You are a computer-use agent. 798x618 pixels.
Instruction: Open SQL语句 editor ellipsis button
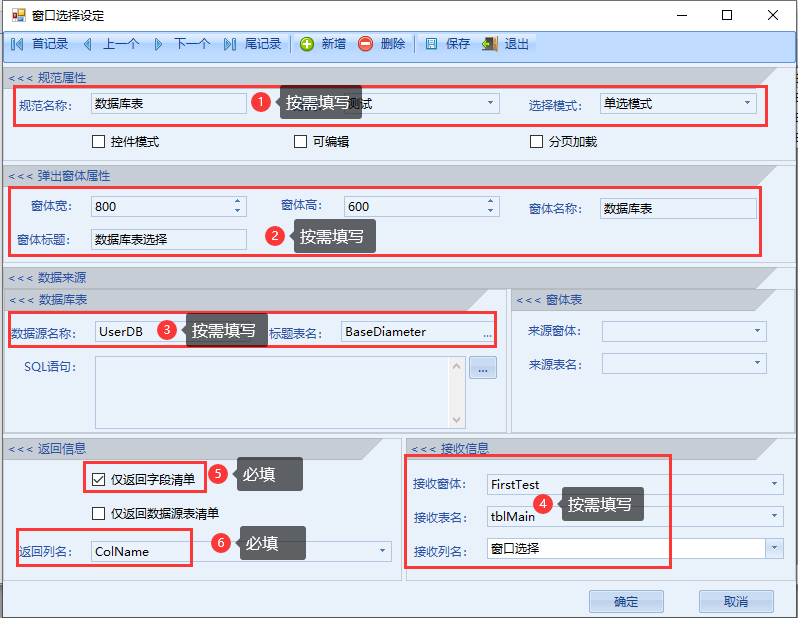(483, 368)
